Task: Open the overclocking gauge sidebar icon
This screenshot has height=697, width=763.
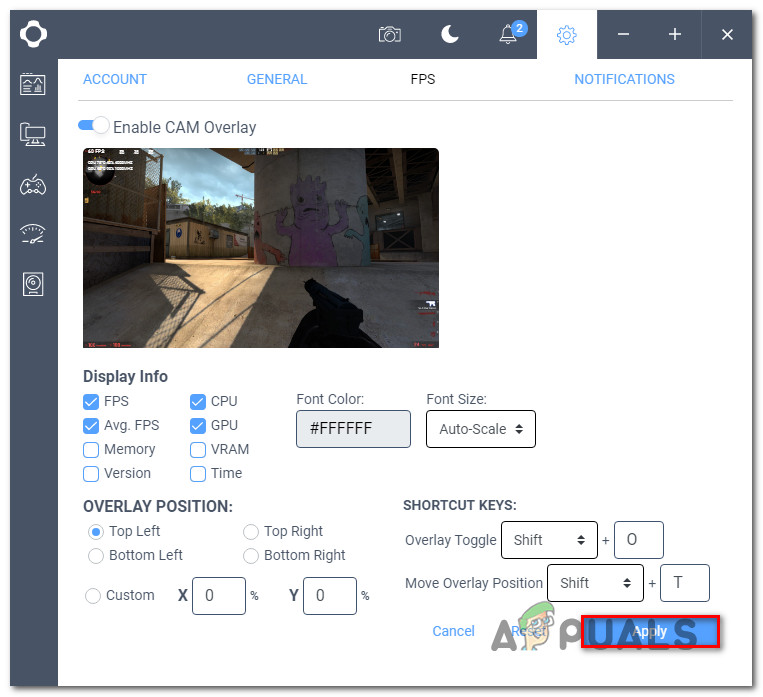Action: pos(33,234)
